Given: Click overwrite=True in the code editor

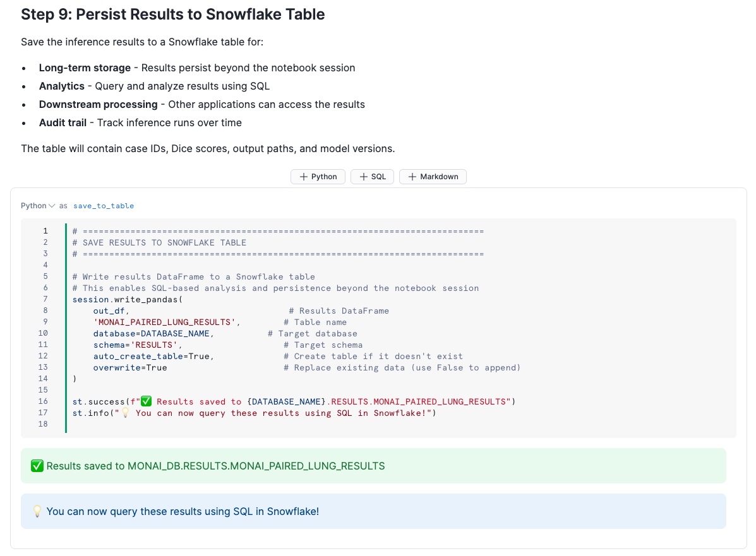Looking at the screenshot, I should click(x=130, y=367).
